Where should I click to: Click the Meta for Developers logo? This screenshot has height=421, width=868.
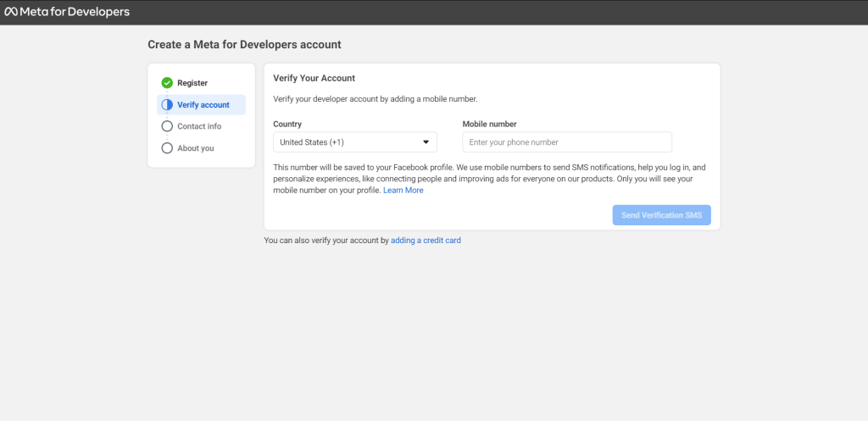click(67, 12)
